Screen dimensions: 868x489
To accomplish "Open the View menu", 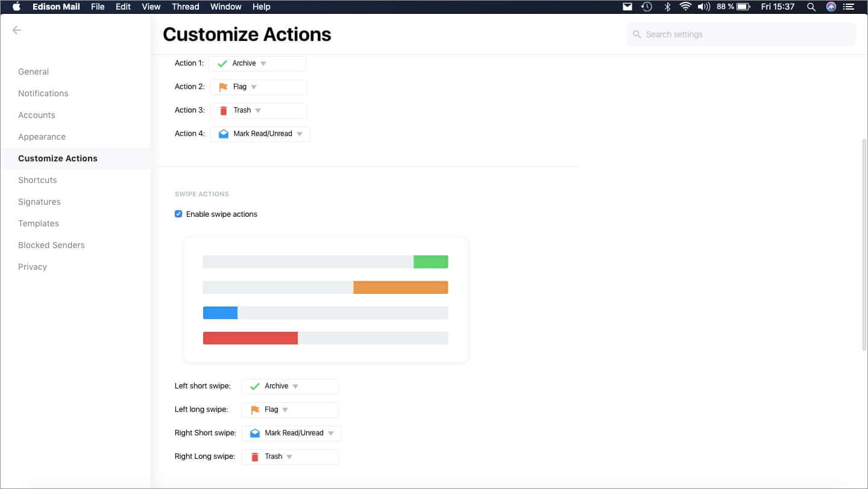I will 151,7.
